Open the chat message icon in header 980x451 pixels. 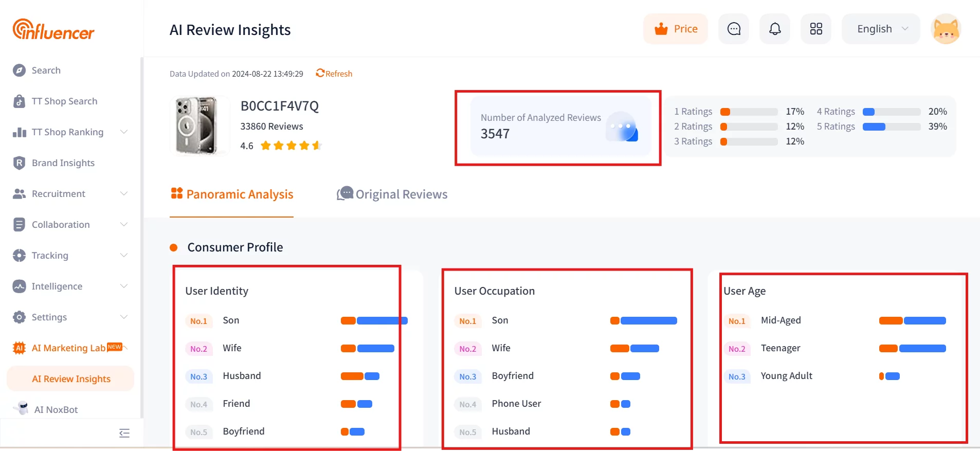(x=734, y=29)
